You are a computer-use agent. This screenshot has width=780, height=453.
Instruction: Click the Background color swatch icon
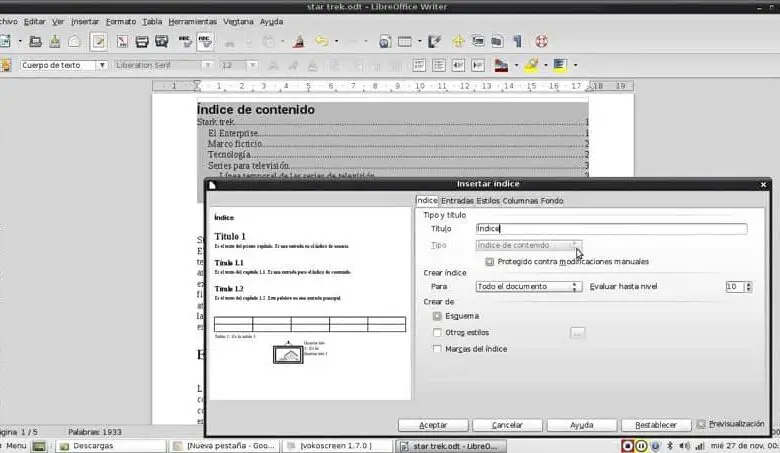click(x=560, y=65)
